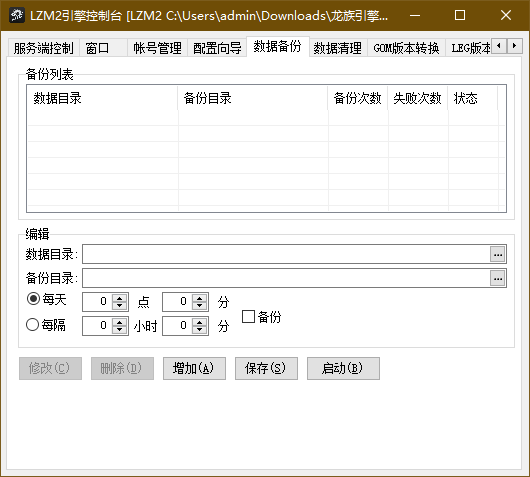
Task: Focus the 数据目录 path input field
Action: pyautogui.click(x=286, y=254)
